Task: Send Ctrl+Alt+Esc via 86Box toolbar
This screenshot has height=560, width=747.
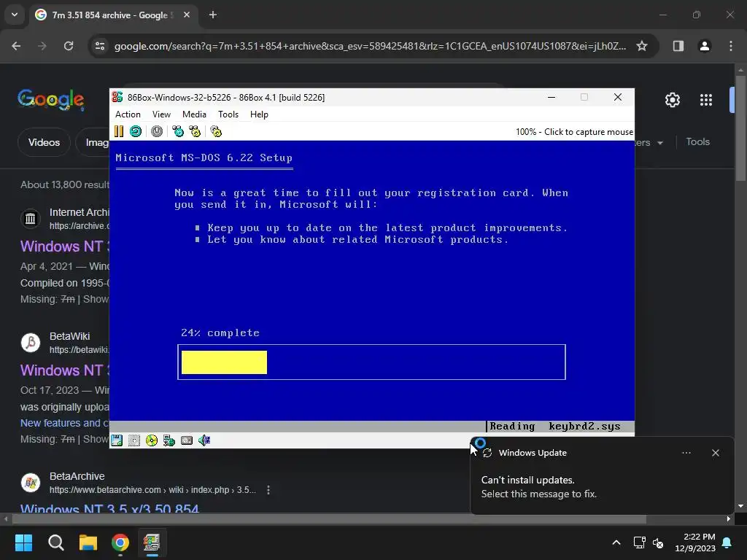Action: pos(196,131)
